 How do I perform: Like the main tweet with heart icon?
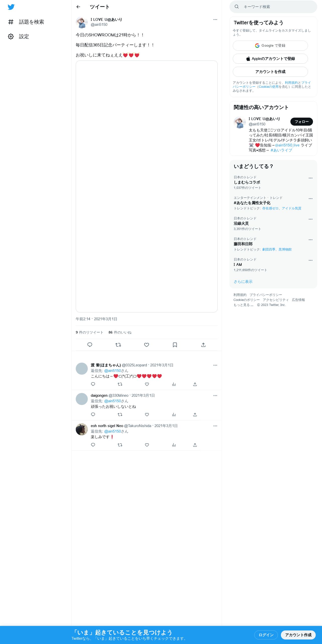147,345
